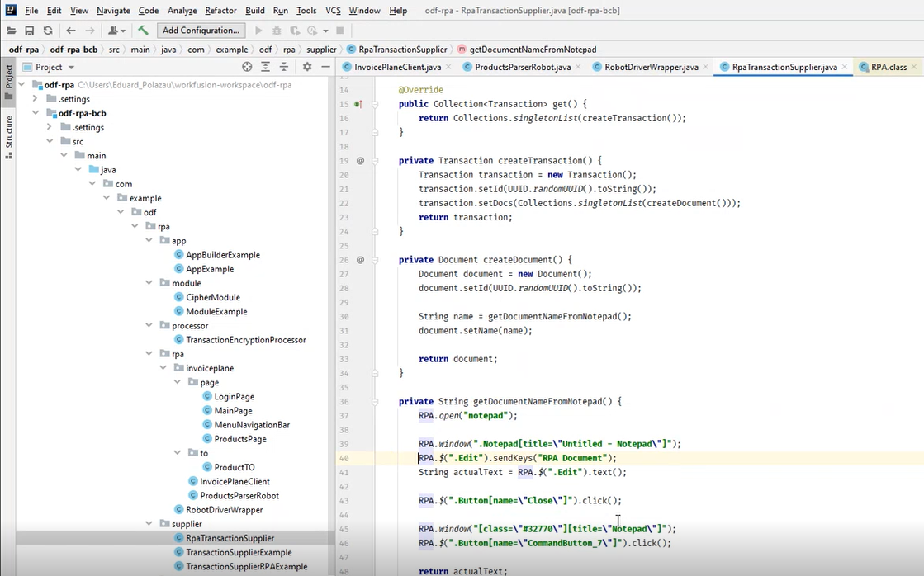This screenshot has height=576, width=924.
Task: Expand the top .settings folder
Action: click(36, 99)
